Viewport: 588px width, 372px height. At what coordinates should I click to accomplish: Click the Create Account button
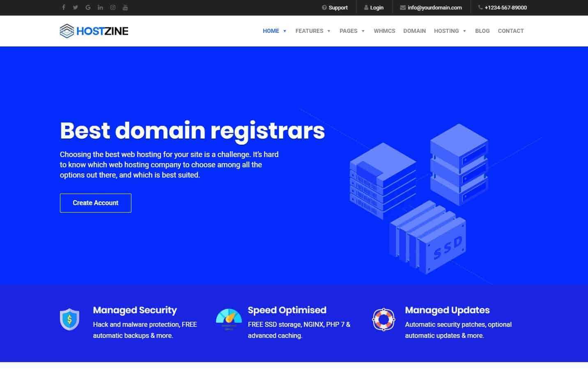(95, 203)
